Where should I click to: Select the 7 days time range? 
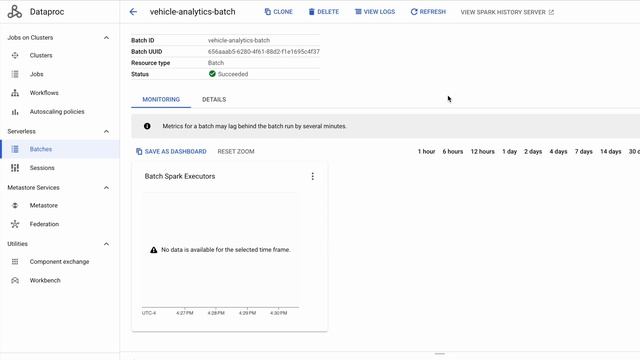[584, 151]
